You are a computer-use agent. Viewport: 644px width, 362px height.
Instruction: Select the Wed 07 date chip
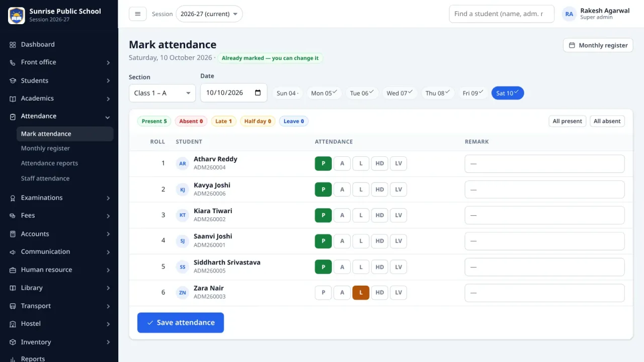click(x=400, y=93)
